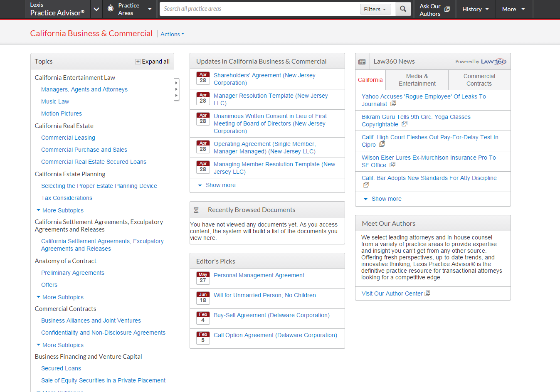Click the Jun 18 date icon beside Will for Unmarried Person
This screenshot has width=560, height=392.
[x=203, y=298]
